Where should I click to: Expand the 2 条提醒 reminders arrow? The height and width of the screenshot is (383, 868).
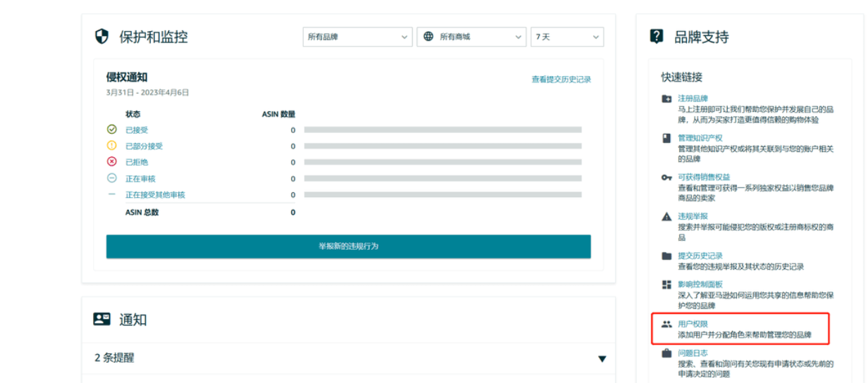(x=602, y=359)
